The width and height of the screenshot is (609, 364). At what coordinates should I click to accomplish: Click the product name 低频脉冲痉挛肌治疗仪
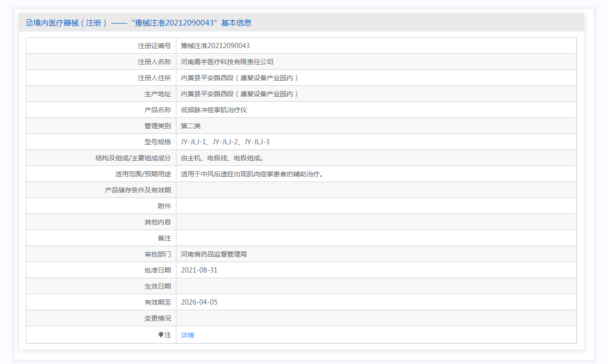pyautogui.click(x=214, y=110)
